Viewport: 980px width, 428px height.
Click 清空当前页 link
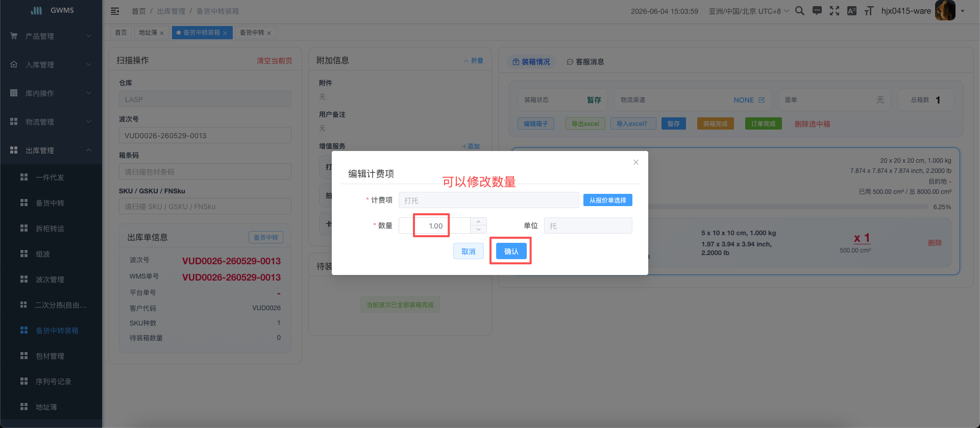tap(275, 61)
